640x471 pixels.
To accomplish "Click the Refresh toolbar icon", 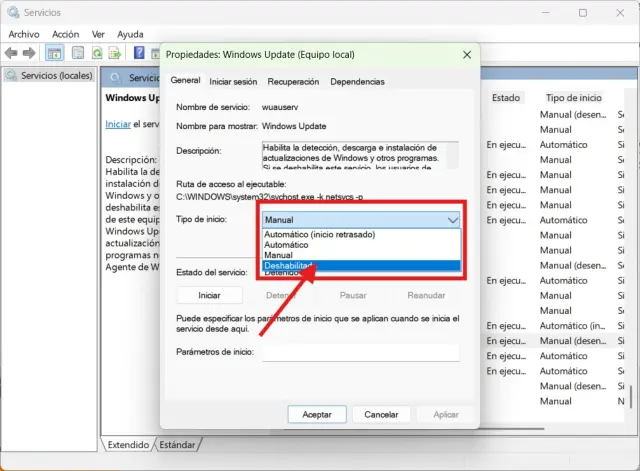I will point(98,52).
